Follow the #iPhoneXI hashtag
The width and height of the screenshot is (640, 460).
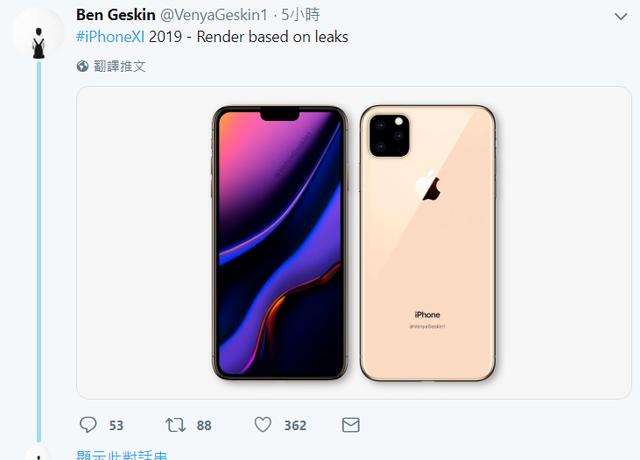110,37
